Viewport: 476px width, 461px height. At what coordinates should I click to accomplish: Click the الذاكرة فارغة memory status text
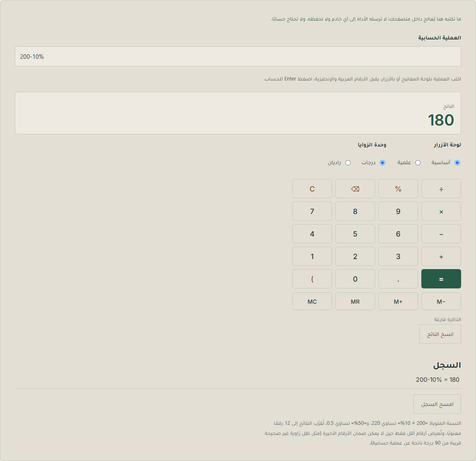point(447,319)
